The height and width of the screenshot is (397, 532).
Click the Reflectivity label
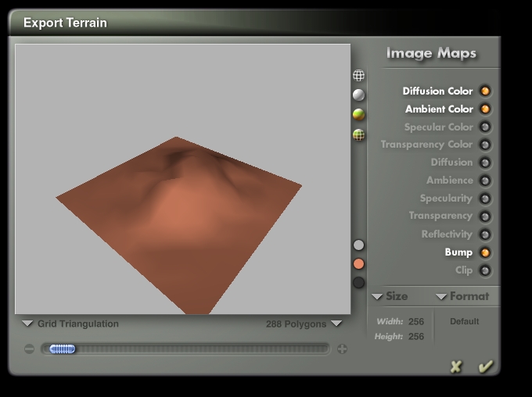[447, 234]
